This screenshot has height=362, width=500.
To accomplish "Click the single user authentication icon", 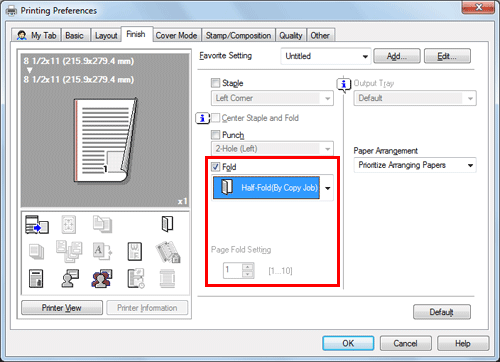I will [70, 279].
